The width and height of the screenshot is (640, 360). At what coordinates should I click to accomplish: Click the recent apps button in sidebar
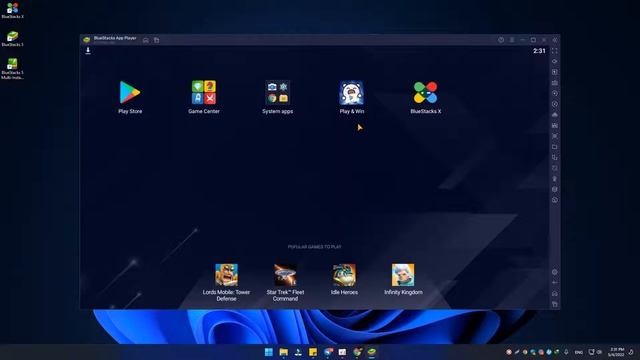(555, 304)
